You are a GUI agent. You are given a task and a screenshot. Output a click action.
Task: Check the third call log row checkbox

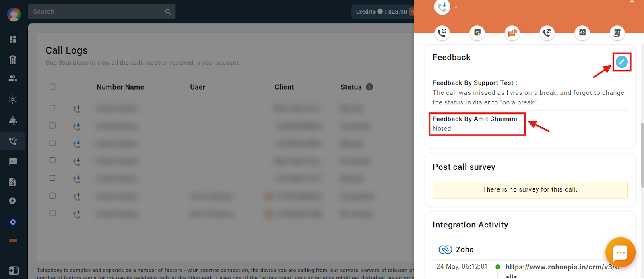pyautogui.click(x=52, y=143)
